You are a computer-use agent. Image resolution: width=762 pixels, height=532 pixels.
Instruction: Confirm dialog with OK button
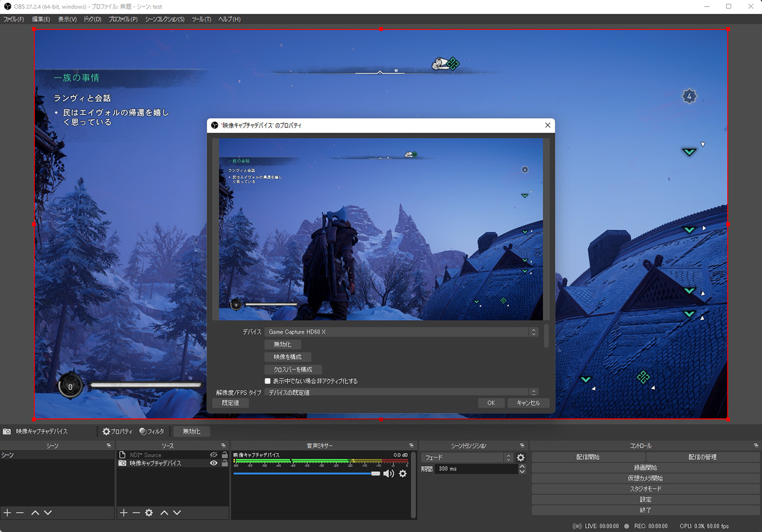pyautogui.click(x=491, y=403)
